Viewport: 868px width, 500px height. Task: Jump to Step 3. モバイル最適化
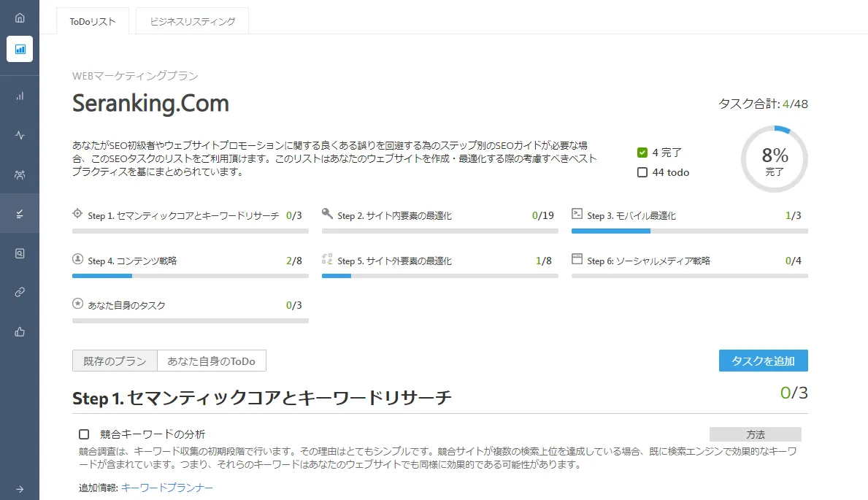tap(631, 216)
